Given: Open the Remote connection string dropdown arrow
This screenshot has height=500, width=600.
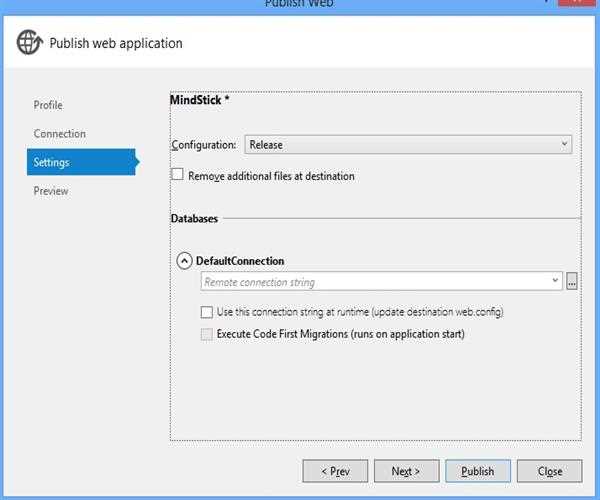Looking at the screenshot, I should [x=556, y=282].
